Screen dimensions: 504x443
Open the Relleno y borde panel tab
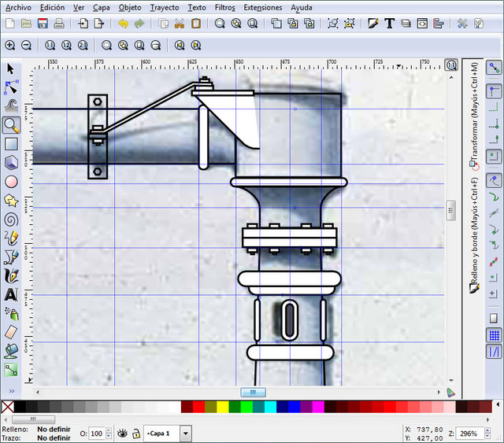coord(474,244)
